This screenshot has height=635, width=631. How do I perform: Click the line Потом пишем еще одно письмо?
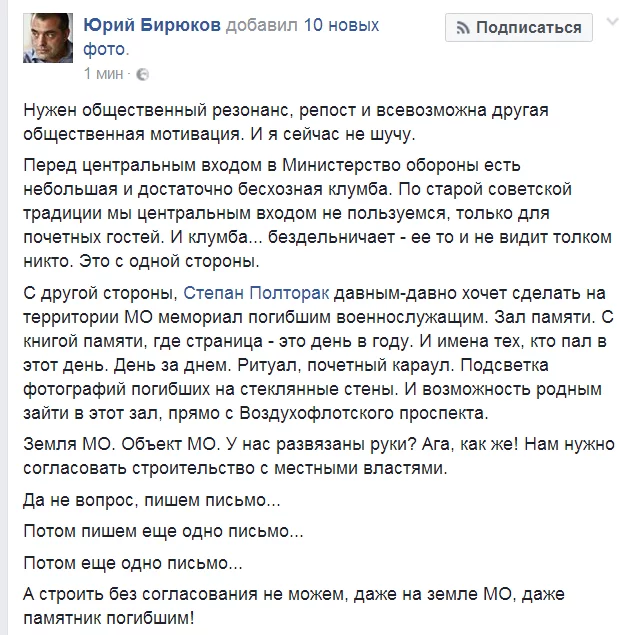pyautogui.click(x=163, y=531)
